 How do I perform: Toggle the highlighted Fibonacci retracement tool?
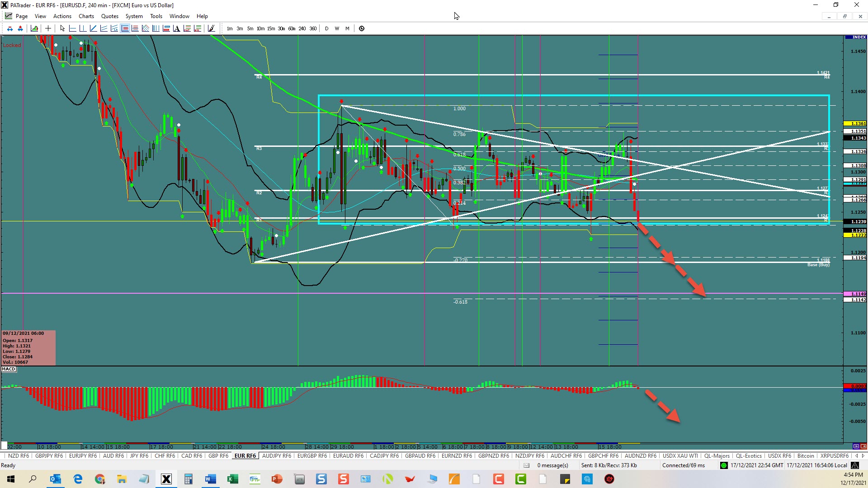tap(125, 28)
